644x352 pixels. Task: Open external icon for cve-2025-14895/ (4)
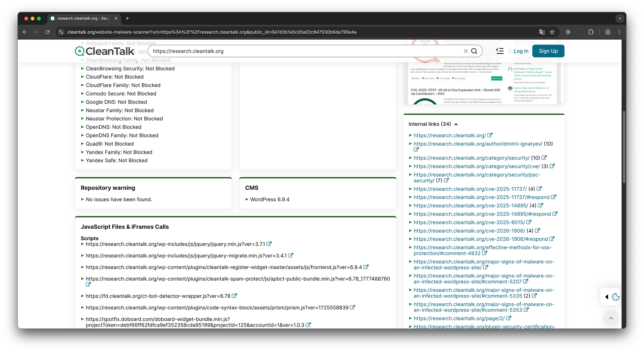540,206
